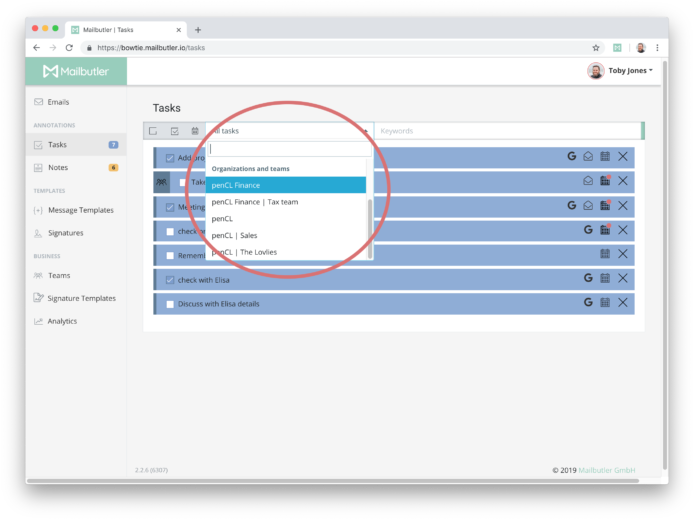Toggle the unchecked tasks filter in the toolbar

pos(153,131)
